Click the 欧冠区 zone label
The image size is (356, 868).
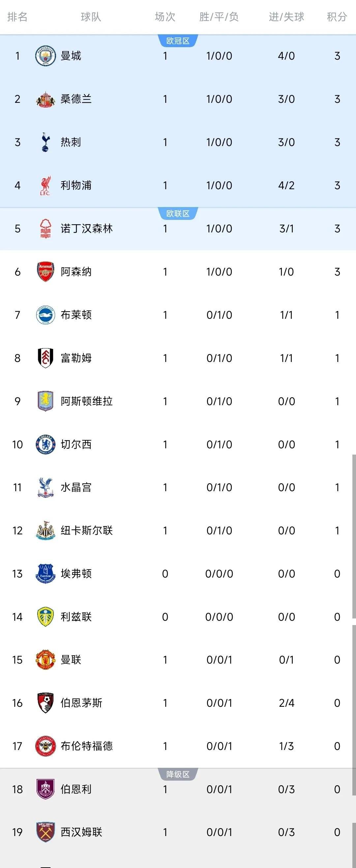pyautogui.click(x=178, y=41)
